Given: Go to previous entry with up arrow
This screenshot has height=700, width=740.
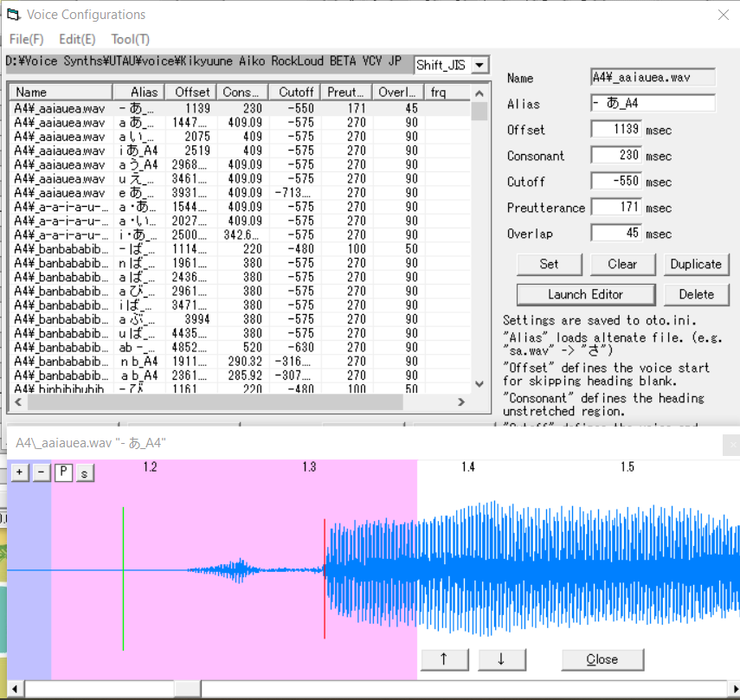Looking at the screenshot, I should [x=444, y=658].
